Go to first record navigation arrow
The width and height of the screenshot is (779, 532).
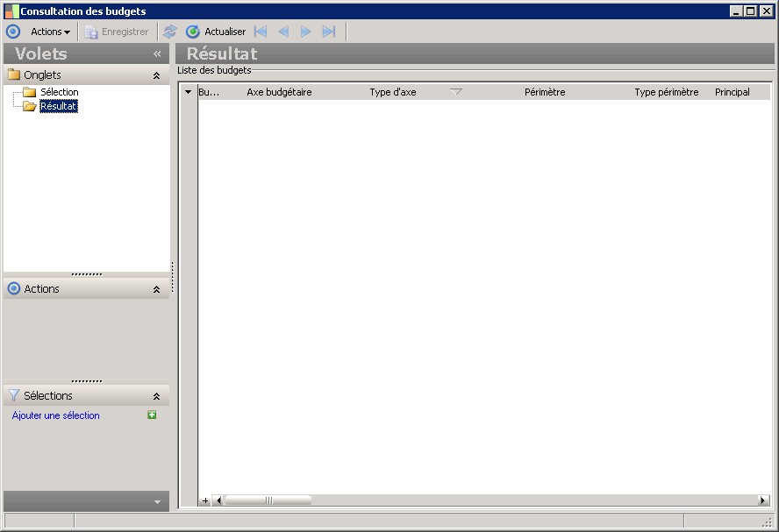tap(261, 32)
